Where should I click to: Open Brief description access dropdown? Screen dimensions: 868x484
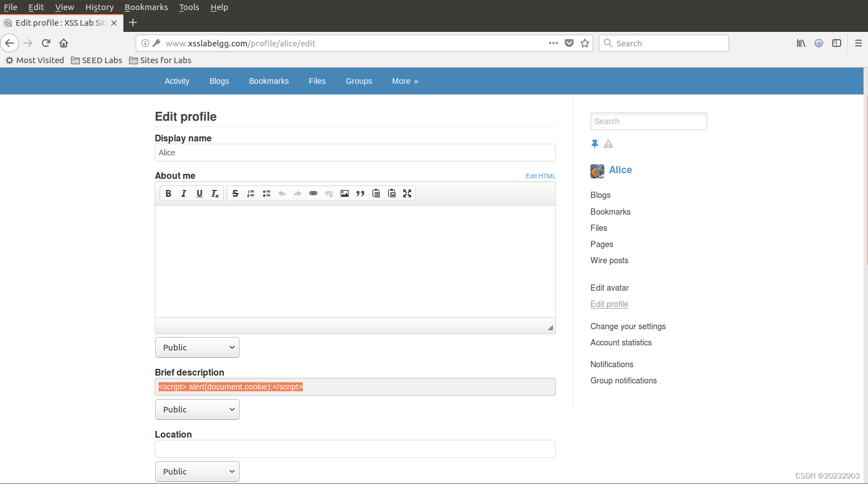click(197, 410)
